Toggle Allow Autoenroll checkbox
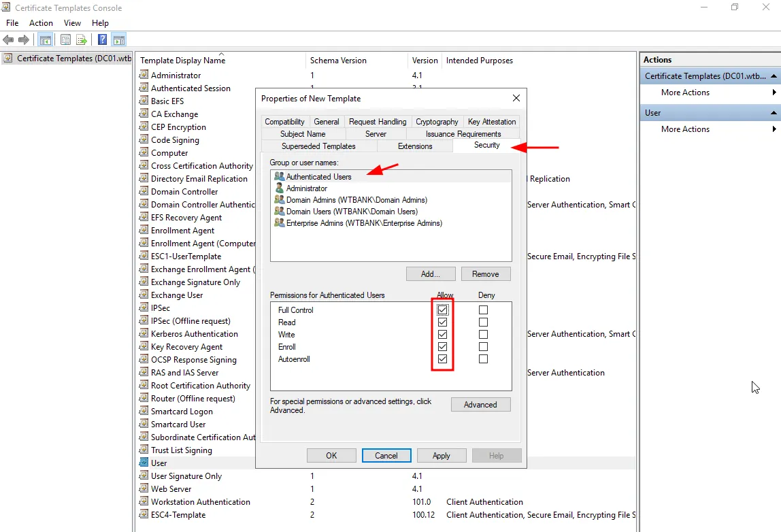The image size is (781, 532). tap(443, 359)
